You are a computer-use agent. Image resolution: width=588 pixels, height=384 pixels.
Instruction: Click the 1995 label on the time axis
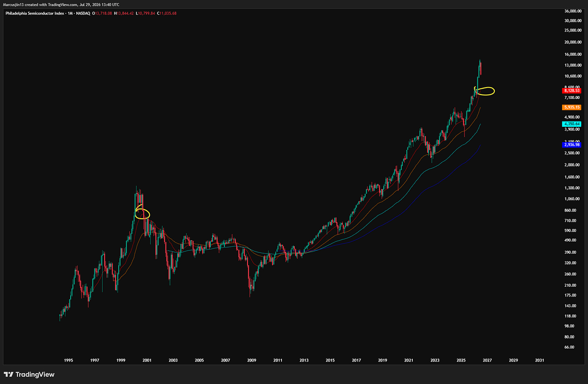[68, 360]
